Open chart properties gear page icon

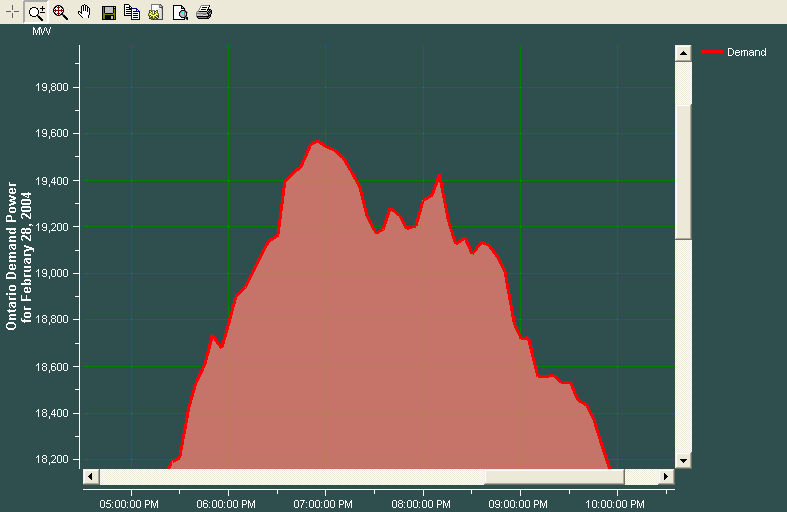(x=156, y=12)
